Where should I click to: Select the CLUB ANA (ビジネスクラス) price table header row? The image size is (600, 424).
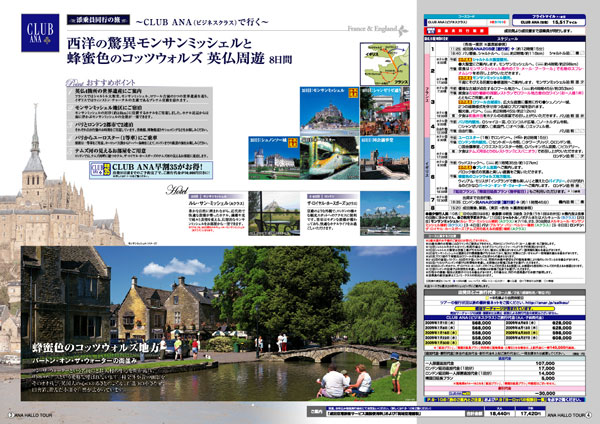[504, 318]
